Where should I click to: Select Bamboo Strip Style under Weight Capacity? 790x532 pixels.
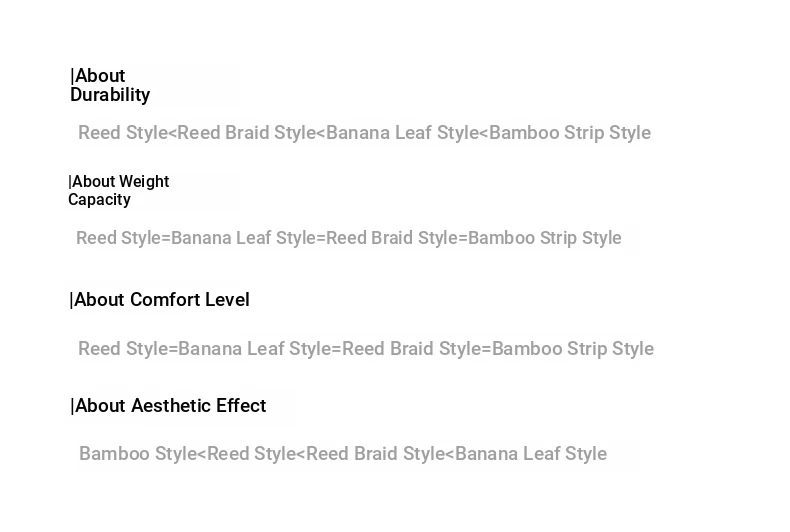[x=545, y=238]
